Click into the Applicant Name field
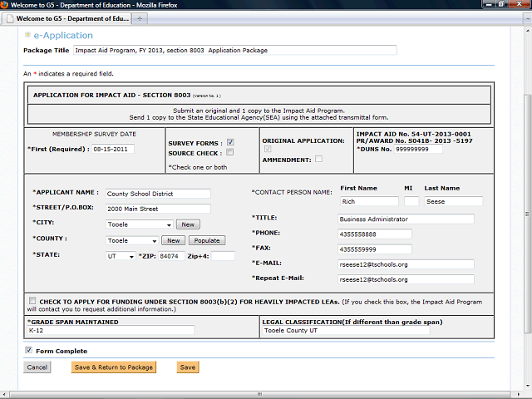This screenshot has height=399, width=532. click(158, 194)
